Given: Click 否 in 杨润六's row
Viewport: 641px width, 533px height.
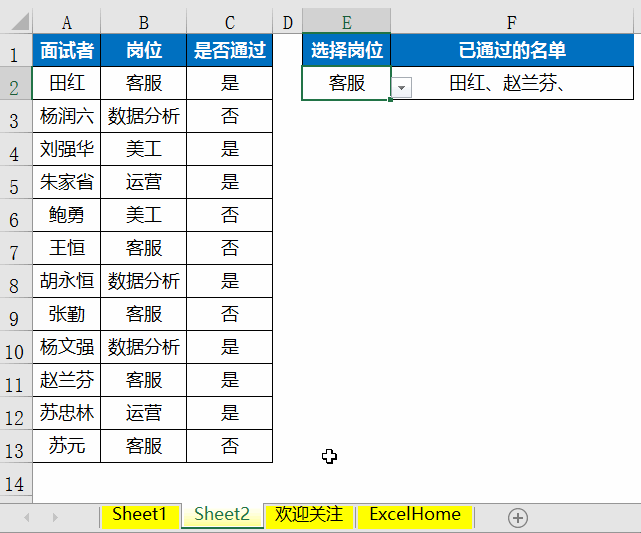Looking at the screenshot, I should pyautogui.click(x=230, y=116).
